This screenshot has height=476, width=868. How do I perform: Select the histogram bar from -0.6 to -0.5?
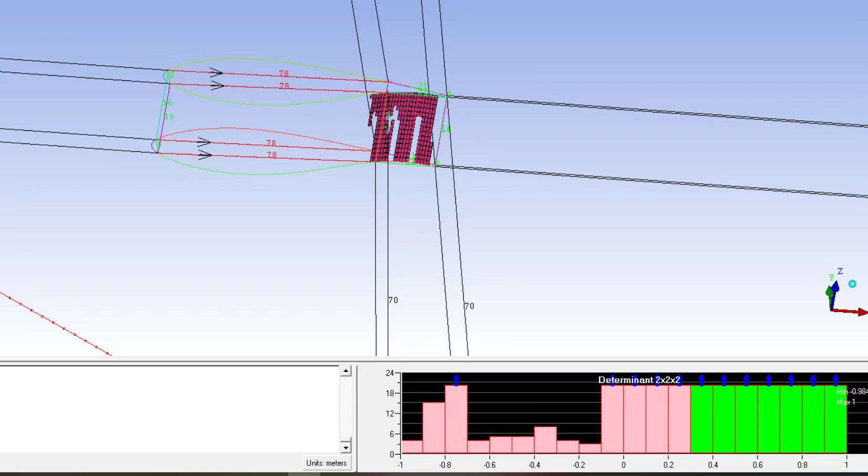[x=500, y=445]
